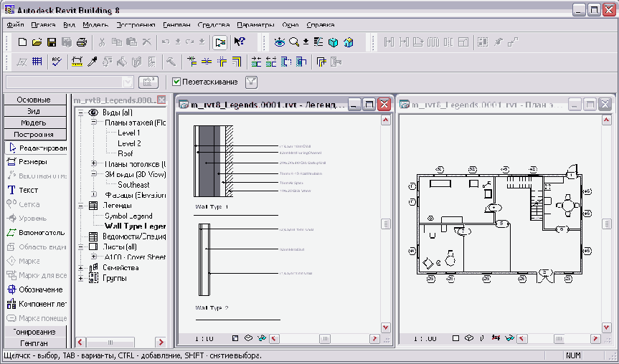Collapse the Планы этажей node
The width and height of the screenshot is (619, 364).
point(94,123)
